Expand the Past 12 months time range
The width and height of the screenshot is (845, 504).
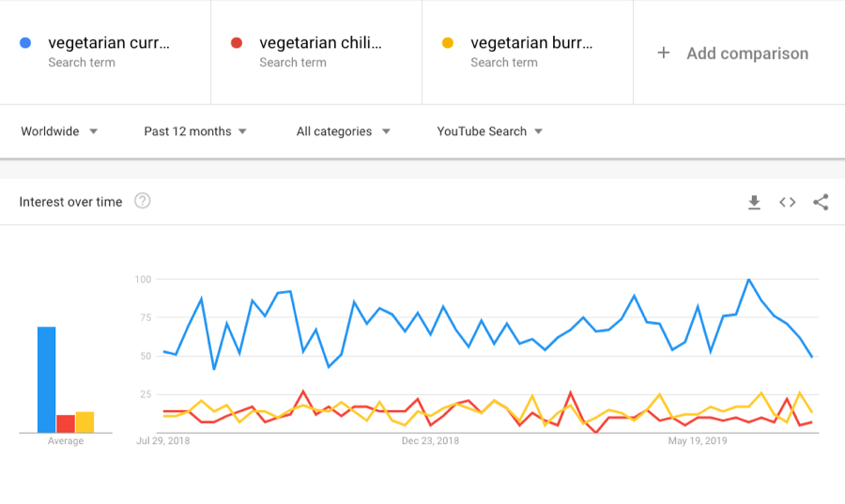click(x=195, y=131)
